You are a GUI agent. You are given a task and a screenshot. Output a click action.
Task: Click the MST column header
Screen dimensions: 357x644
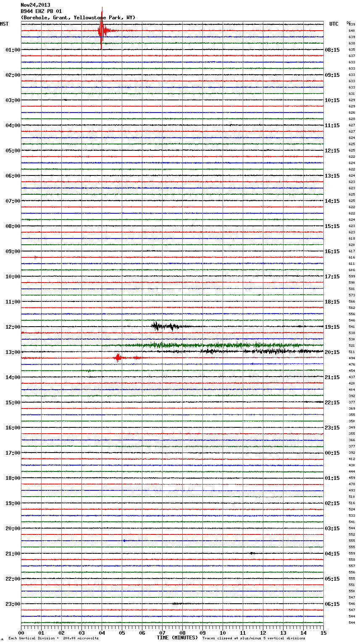(x=4, y=24)
